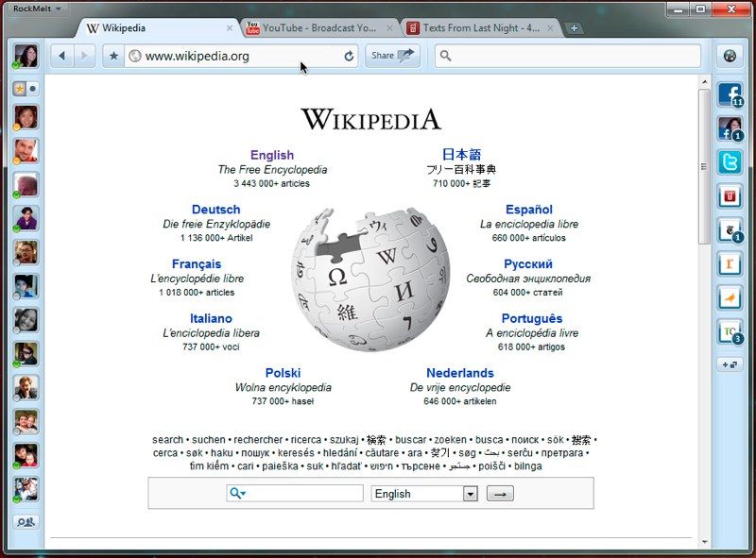Click the star bookmark icon in address bar
This screenshot has width=756, height=558.
coord(113,56)
